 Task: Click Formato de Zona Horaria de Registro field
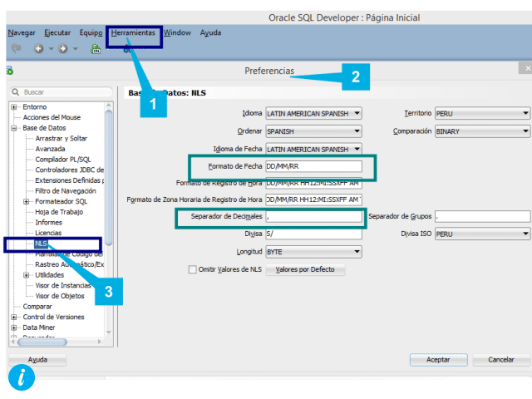click(313, 199)
